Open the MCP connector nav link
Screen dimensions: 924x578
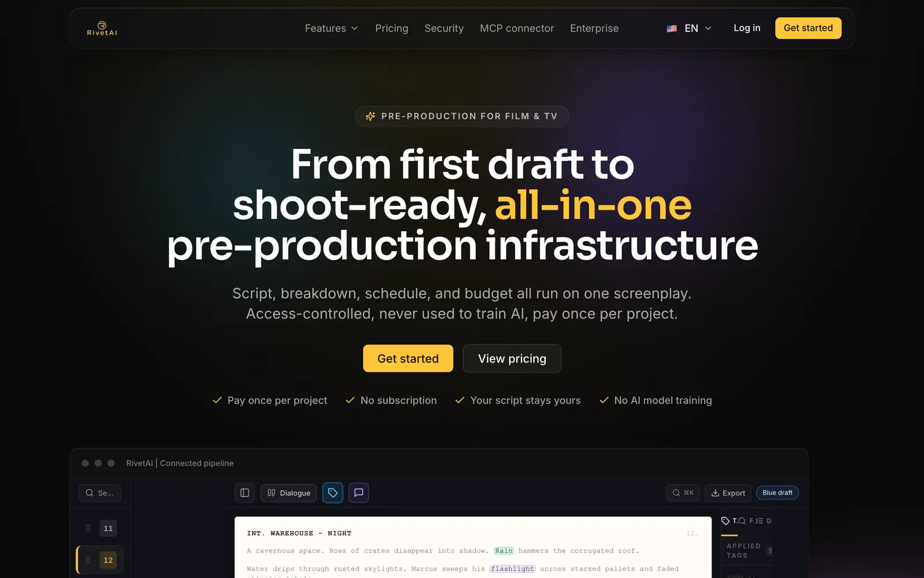517,28
